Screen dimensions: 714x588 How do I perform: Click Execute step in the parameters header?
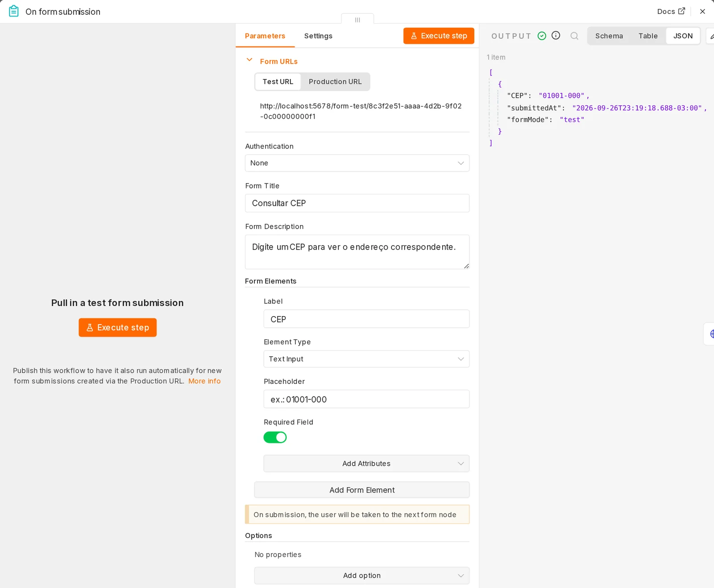coord(439,36)
